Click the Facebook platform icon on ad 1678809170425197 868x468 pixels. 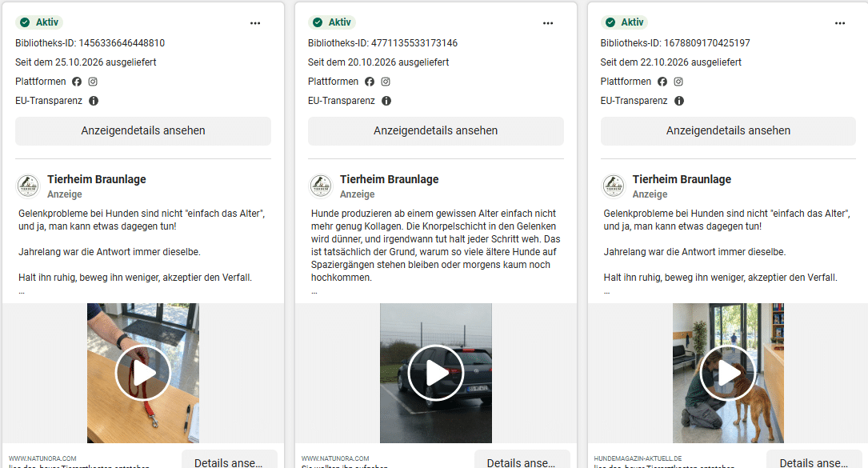tap(662, 82)
